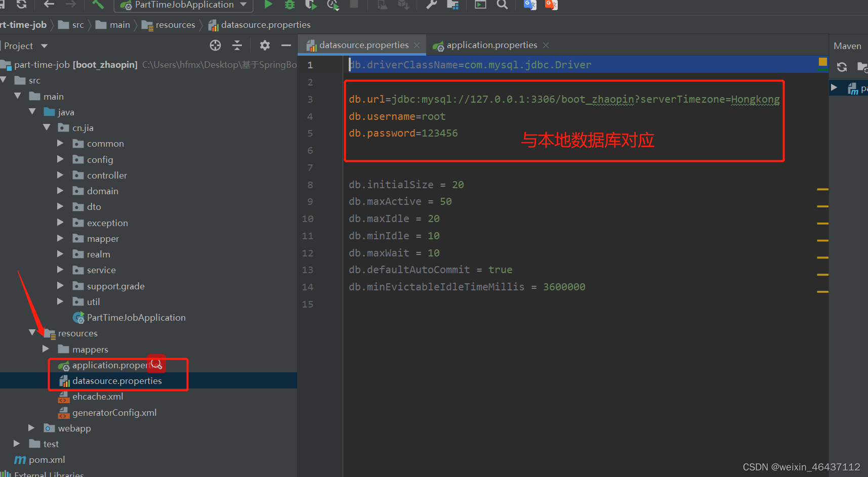Click warning stripe marker beside db.initialSize line
Screen dimensions: 868x477
click(x=822, y=189)
